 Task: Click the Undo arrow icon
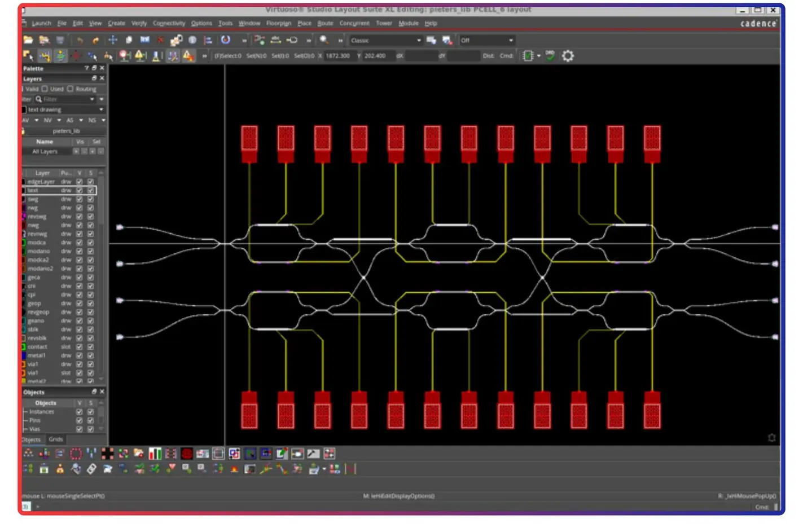coord(80,40)
